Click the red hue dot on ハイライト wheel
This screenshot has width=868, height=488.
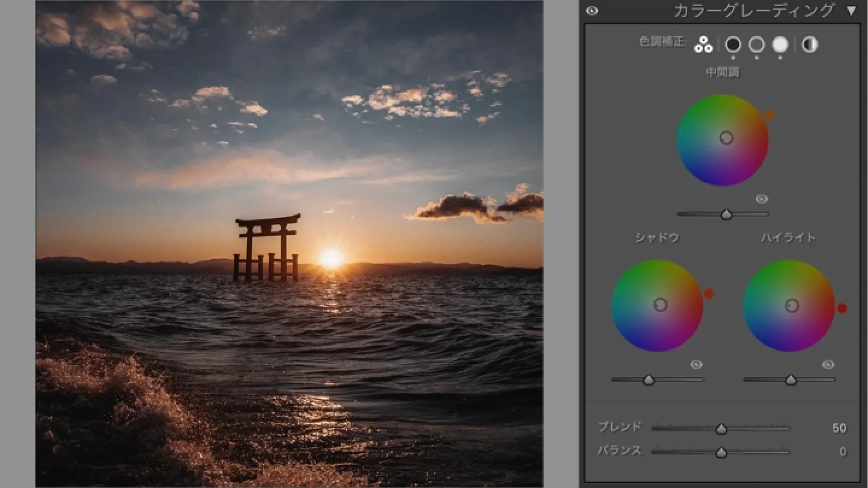coord(842,308)
